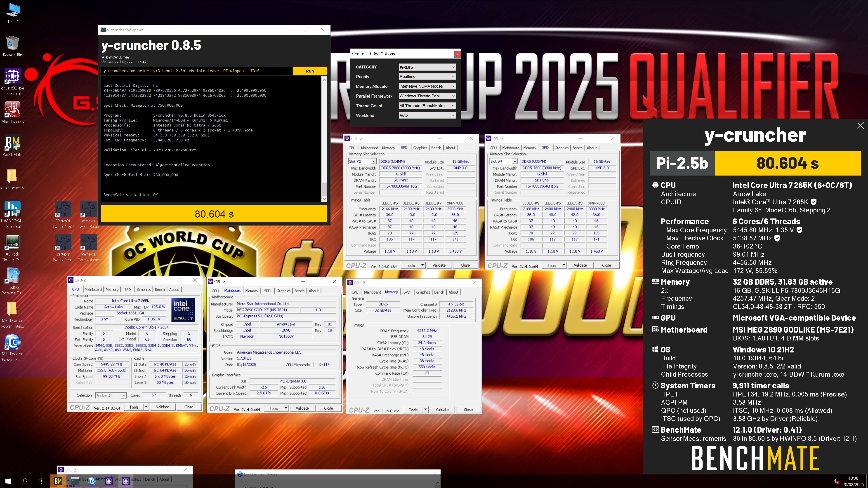Dismiss the BenchMate result panel with X
Image resolution: width=868 pixels, height=488 pixels.
point(860,126)
